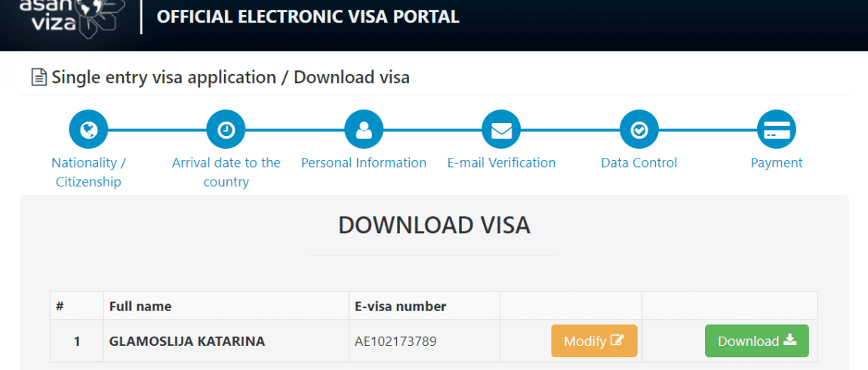The height and width of the screenshot is (370, 868).
Task: Go to the Data Control step label
Action: 639,163
